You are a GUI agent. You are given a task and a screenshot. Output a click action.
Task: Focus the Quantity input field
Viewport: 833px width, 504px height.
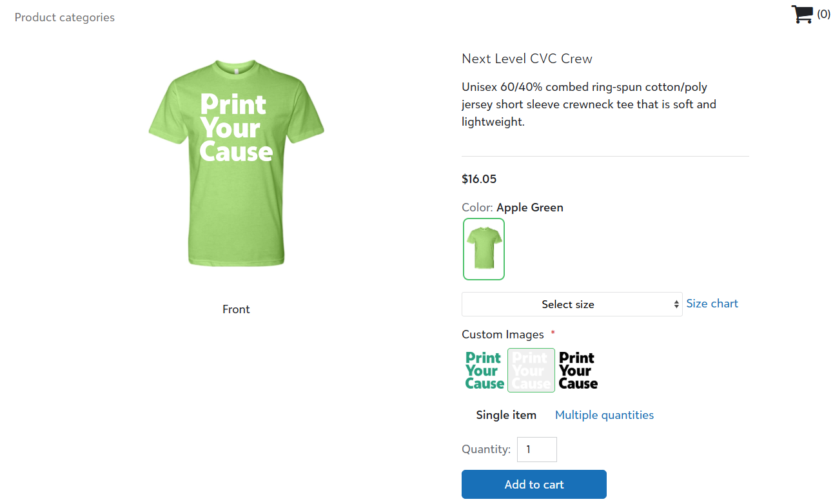[536, 449]
